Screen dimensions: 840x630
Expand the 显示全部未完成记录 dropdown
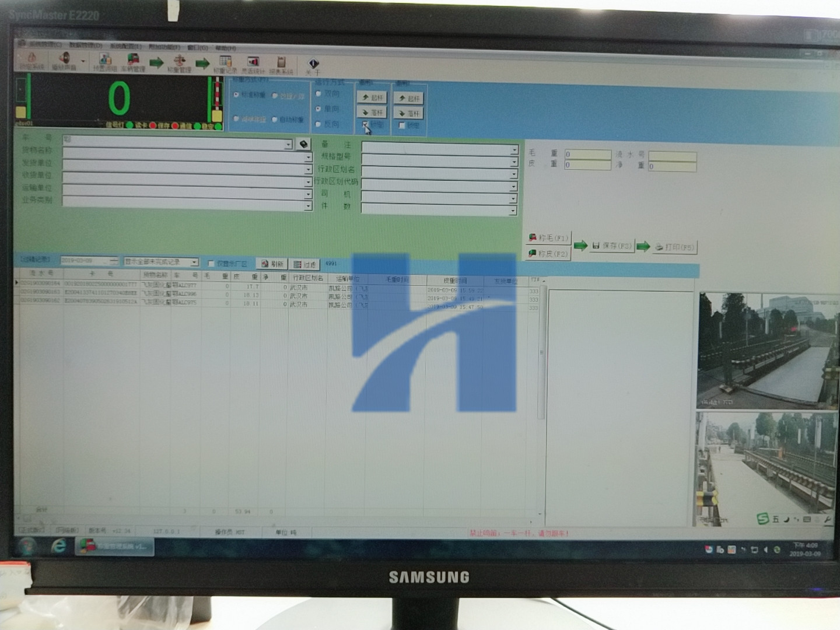tap(194, 262)
